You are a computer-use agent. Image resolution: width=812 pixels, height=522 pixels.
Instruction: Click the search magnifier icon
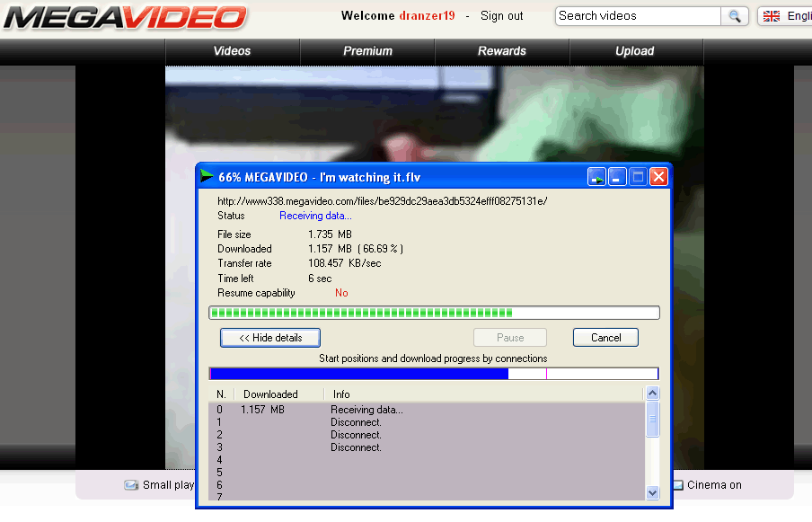point(735,16)
